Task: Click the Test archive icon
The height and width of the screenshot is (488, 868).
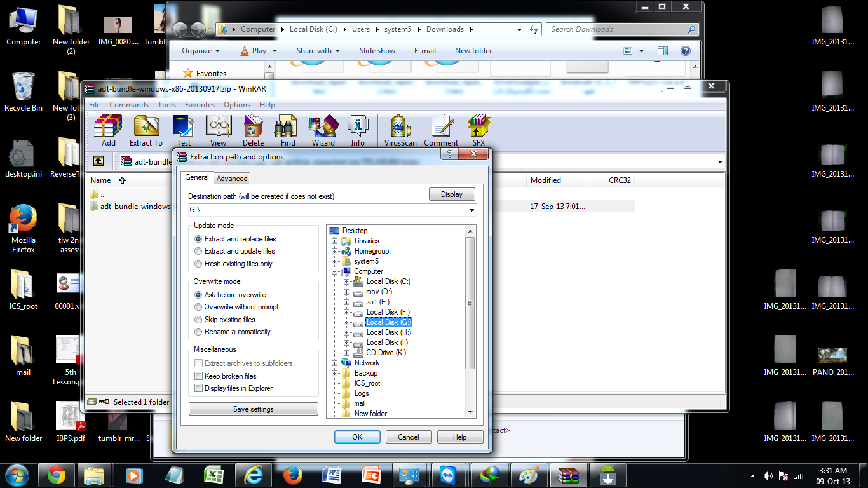Action: coord(184,130)
